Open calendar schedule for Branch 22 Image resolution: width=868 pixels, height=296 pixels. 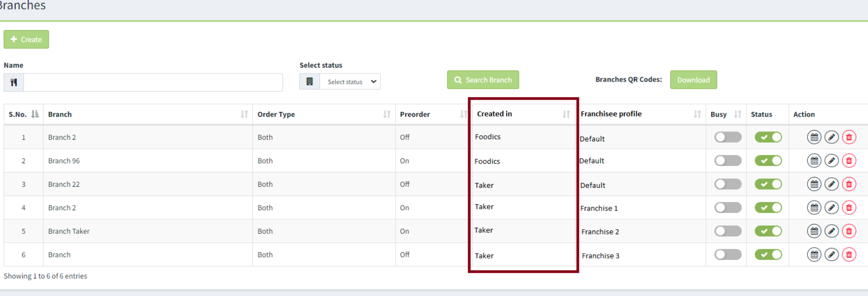pyautogui.click(x=814, y=184)
